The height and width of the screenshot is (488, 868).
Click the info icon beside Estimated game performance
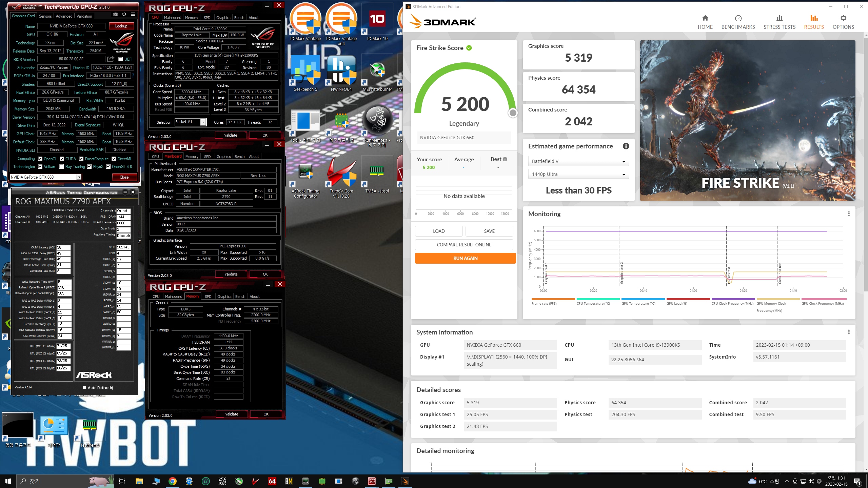[x=626, y=146]
